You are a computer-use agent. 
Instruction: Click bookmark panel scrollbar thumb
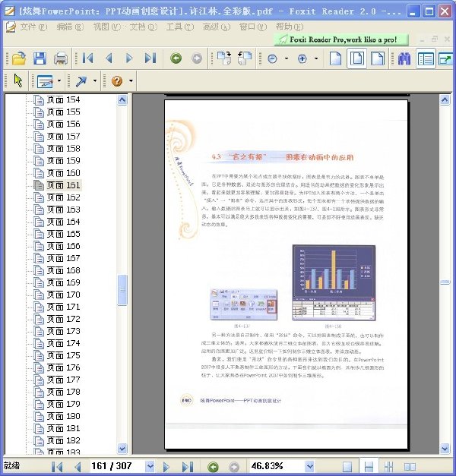(x=122, y=290)
